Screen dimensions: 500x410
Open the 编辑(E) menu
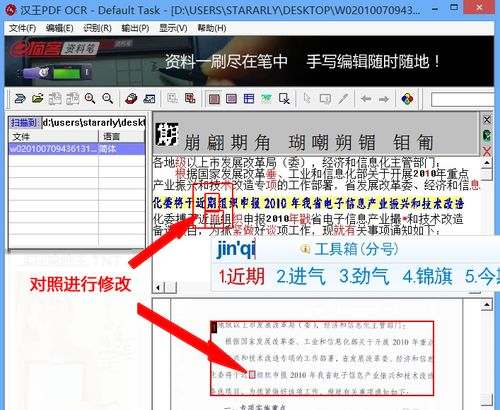click(x=59, y=28)
